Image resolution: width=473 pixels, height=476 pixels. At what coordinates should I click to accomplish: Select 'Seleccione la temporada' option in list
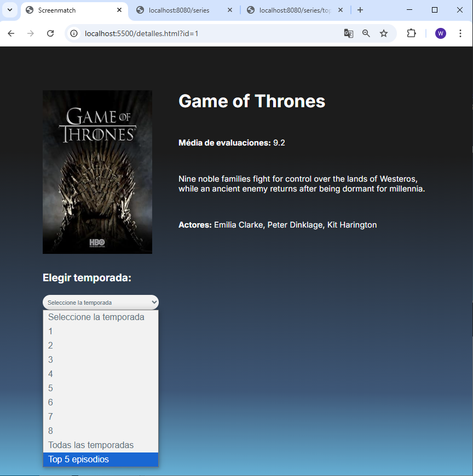pos(101,317)
